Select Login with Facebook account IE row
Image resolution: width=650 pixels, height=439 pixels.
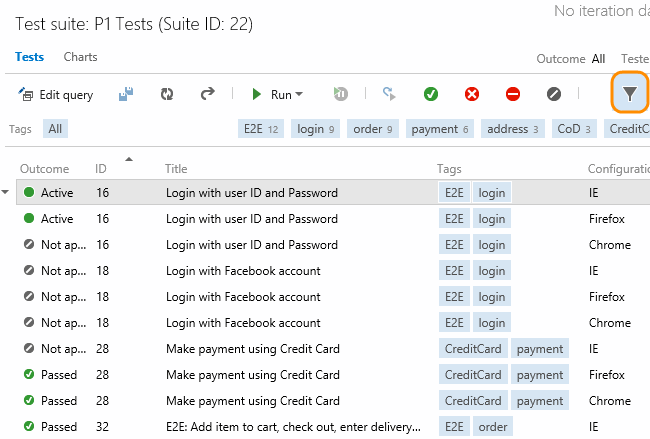[243, 270]
